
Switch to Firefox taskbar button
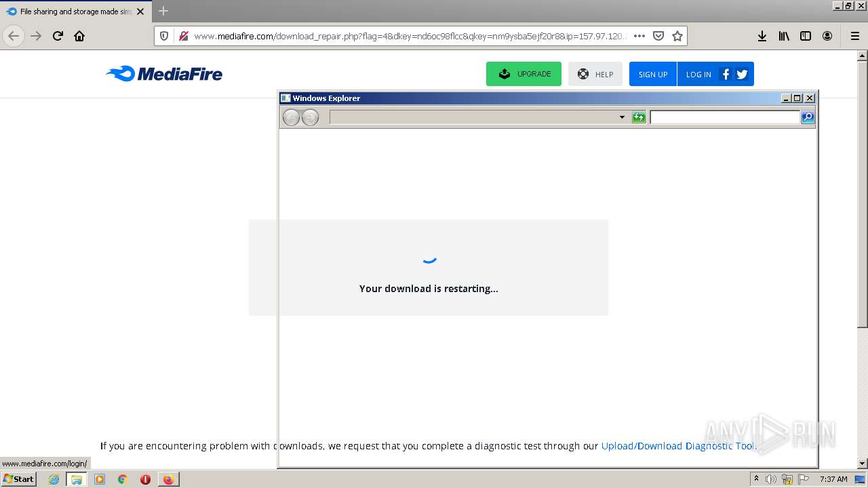168,479
